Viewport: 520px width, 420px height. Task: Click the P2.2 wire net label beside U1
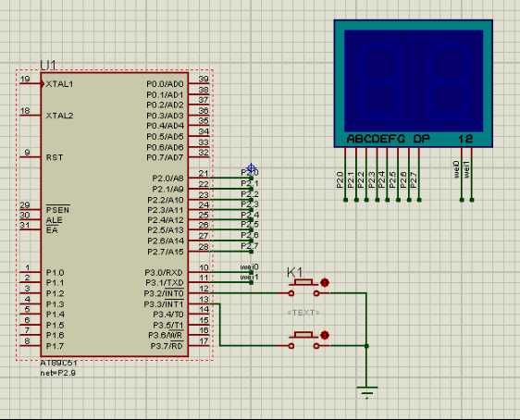250,194
